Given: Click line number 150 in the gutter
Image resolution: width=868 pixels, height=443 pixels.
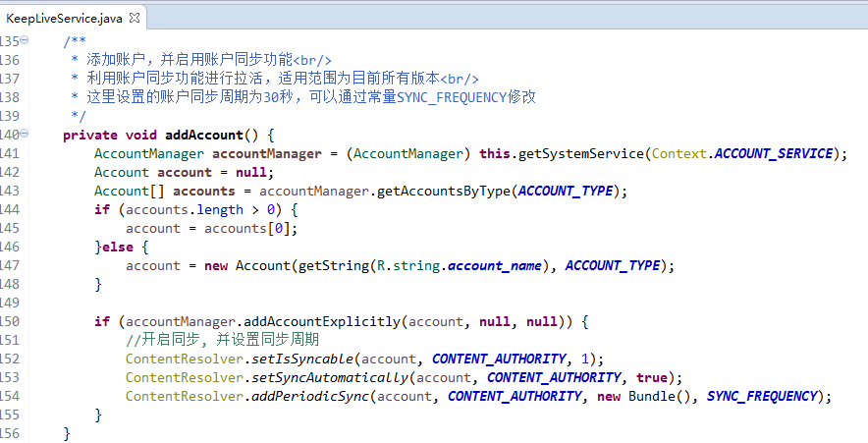Looking at the screenshot, I should click(10, 321).
